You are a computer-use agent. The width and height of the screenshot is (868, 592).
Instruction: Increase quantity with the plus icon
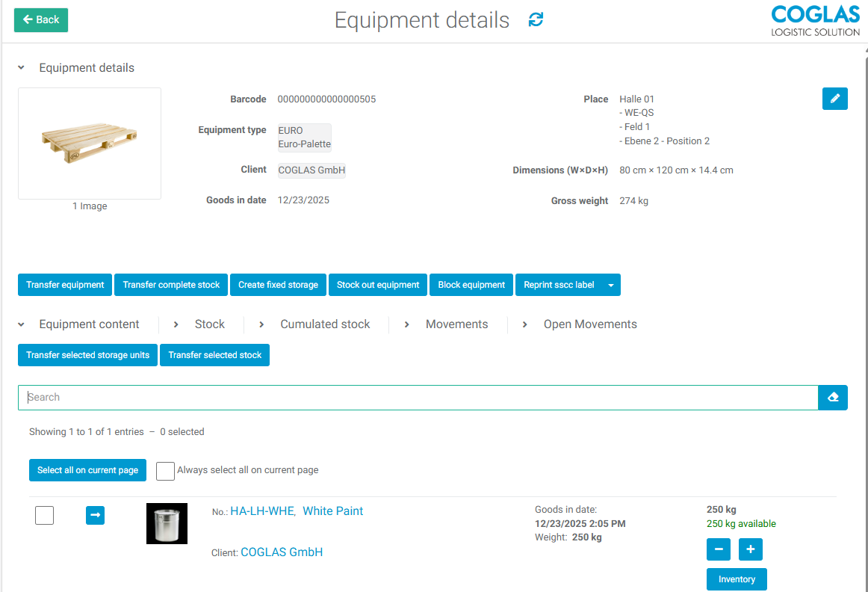point(750,549)
